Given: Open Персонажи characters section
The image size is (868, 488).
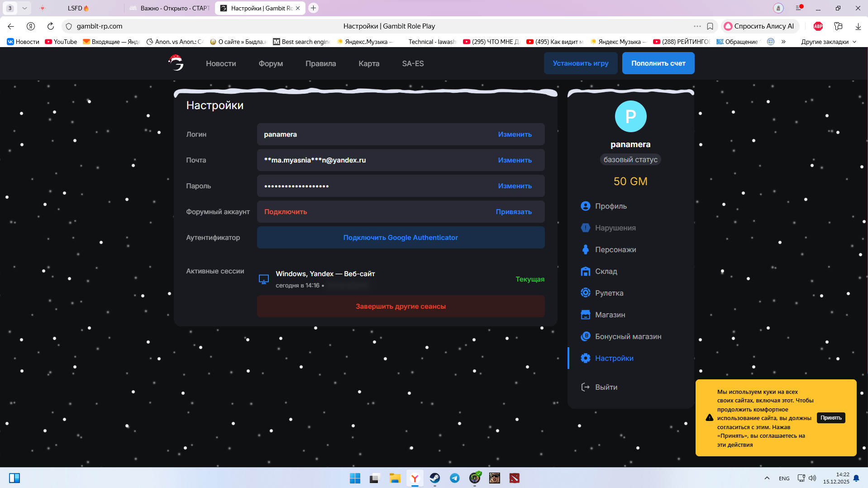Looking at the screenshot, I should pos(615,249).
